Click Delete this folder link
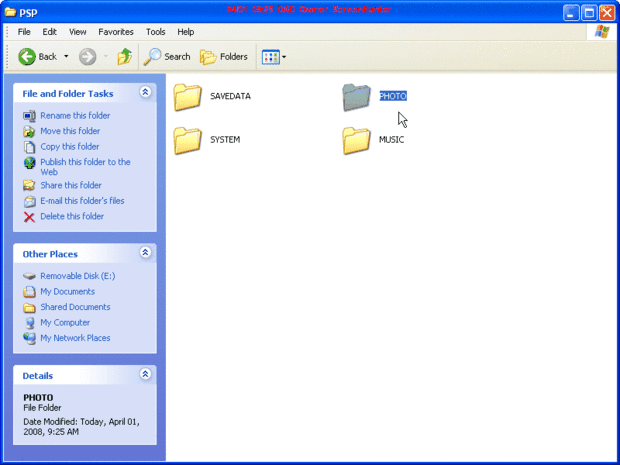620x465 pixels. [72, 216]
